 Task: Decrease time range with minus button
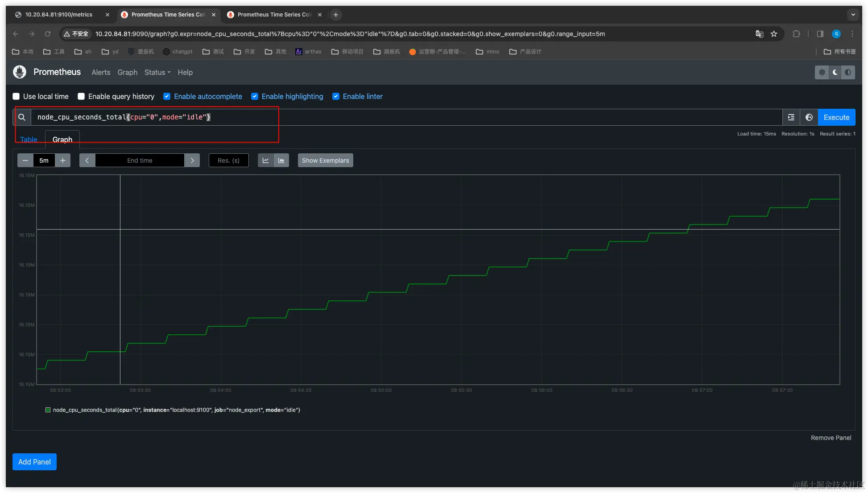25,160
